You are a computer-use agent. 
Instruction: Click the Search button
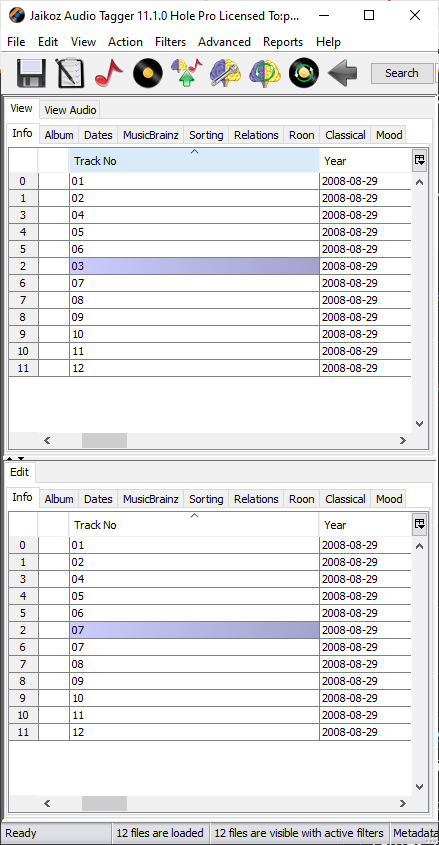(x=402, y=73)
